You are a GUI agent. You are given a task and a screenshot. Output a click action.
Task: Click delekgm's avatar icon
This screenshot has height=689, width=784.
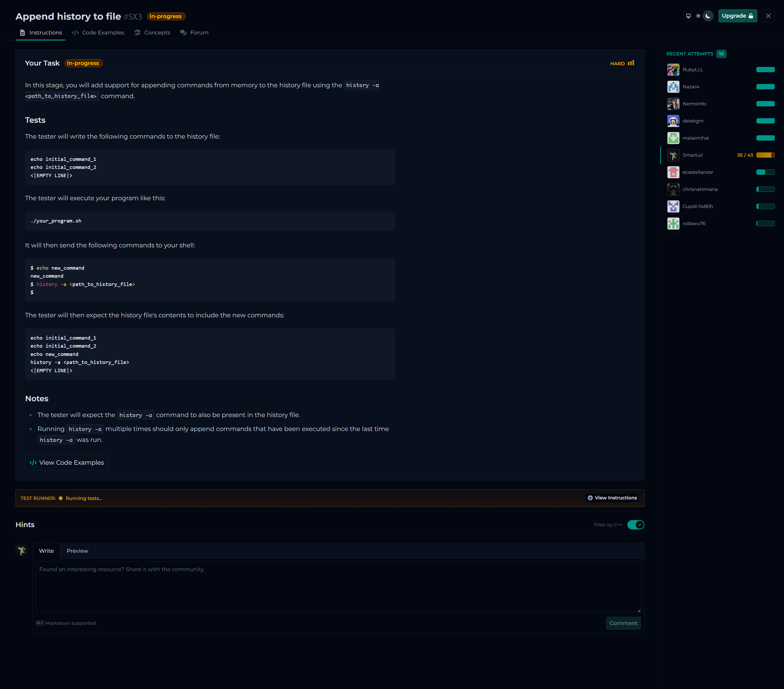click(673, 121)
